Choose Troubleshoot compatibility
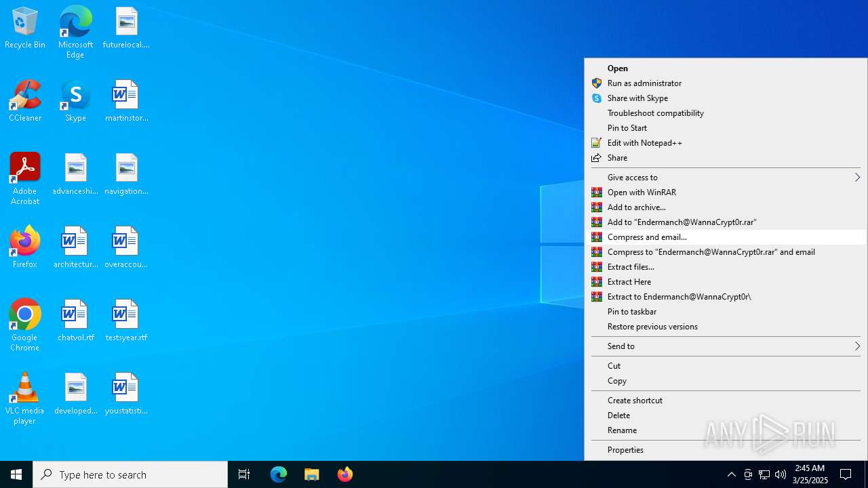This screenshot has height=488, width=868. (726, 113)
